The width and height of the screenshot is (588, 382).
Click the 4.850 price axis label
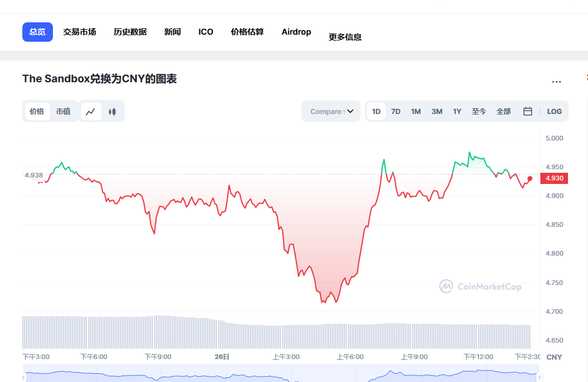tap(554, 224)
